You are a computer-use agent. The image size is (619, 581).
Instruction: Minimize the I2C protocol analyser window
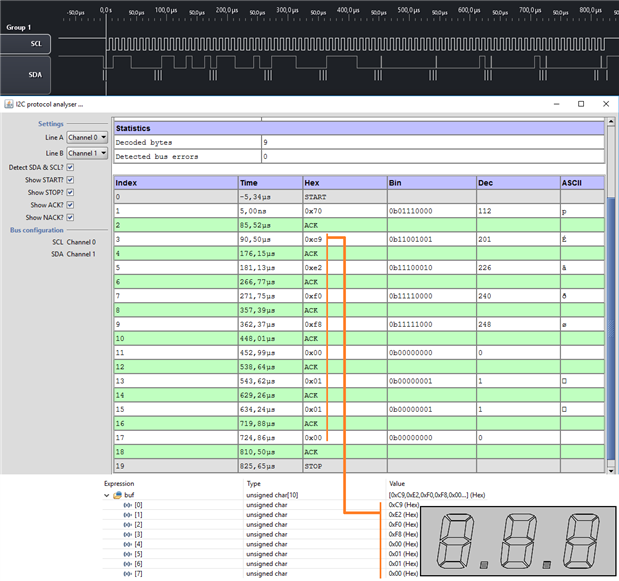pos(555,104)
